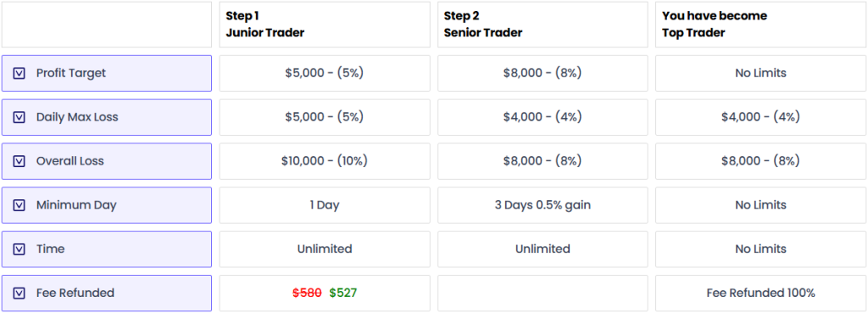
Task: Click the chevron icon beside Daily Max Loss
Action: click(x=19, y=117)
